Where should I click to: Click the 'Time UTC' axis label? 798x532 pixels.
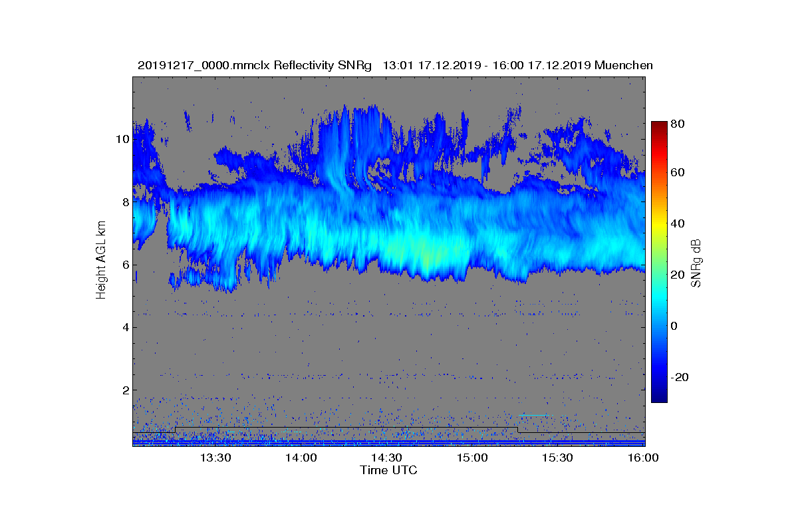pos(389,470)
